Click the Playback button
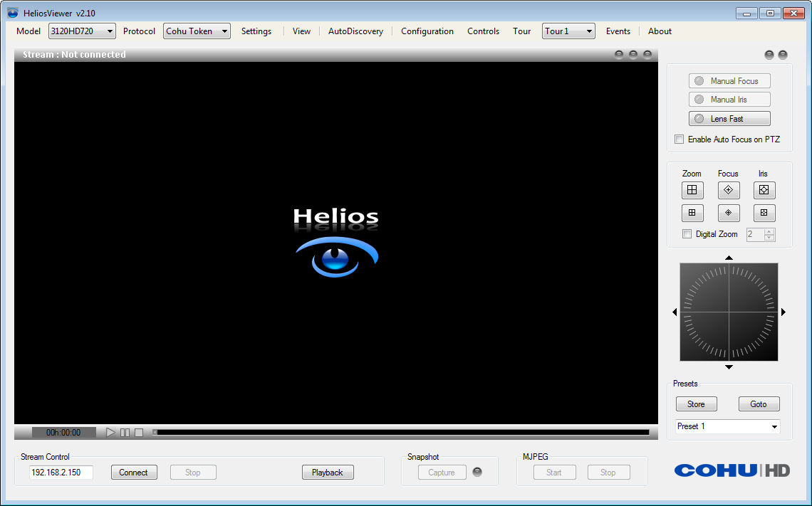 [327, 473]
